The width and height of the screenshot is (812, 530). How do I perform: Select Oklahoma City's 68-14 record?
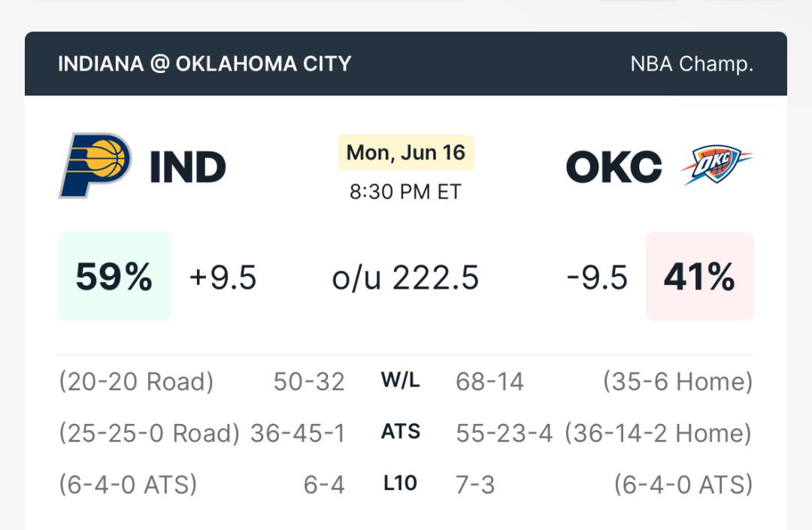tap(490, 382)
